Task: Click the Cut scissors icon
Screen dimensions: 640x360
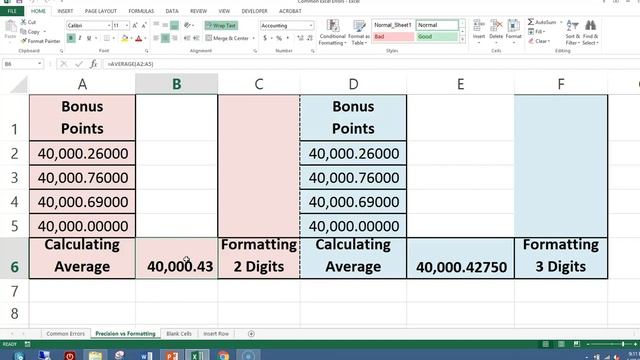Action: click(24, 22)
